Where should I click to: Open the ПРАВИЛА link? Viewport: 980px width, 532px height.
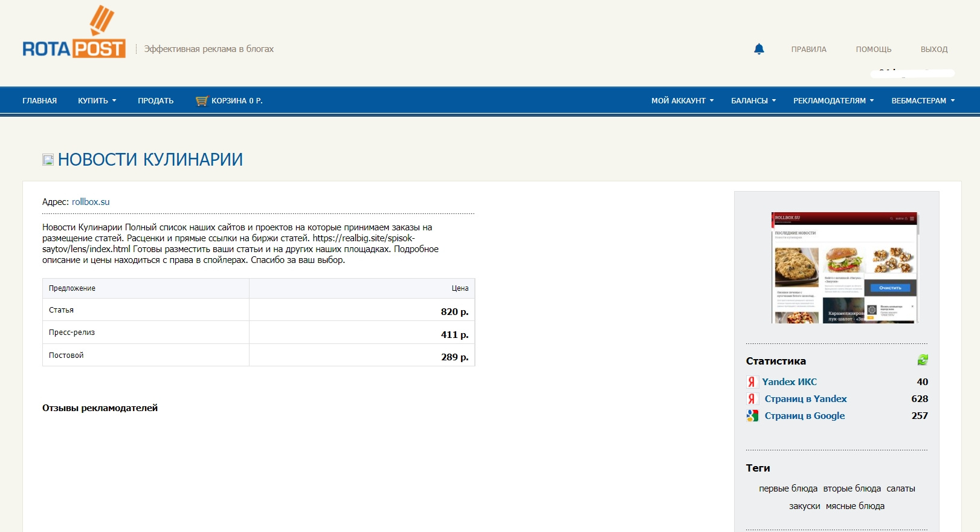(x=808, y=50)
